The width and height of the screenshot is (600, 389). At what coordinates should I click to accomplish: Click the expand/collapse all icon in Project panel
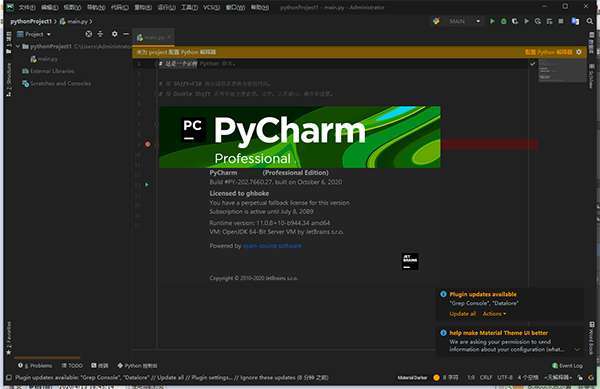tap(100, 34)
